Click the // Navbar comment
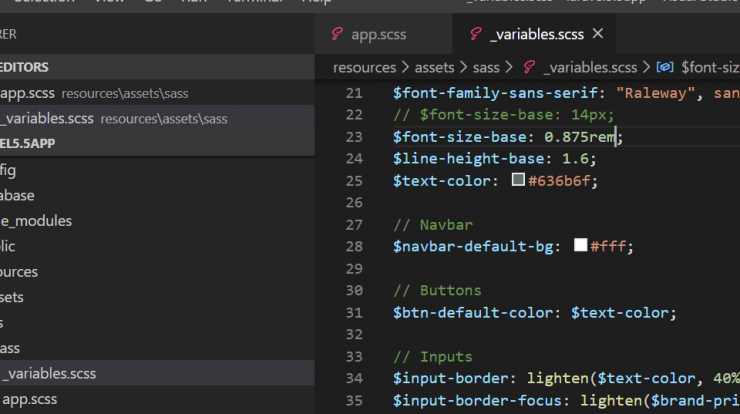 pyautogui.click(x=433, y=225)
